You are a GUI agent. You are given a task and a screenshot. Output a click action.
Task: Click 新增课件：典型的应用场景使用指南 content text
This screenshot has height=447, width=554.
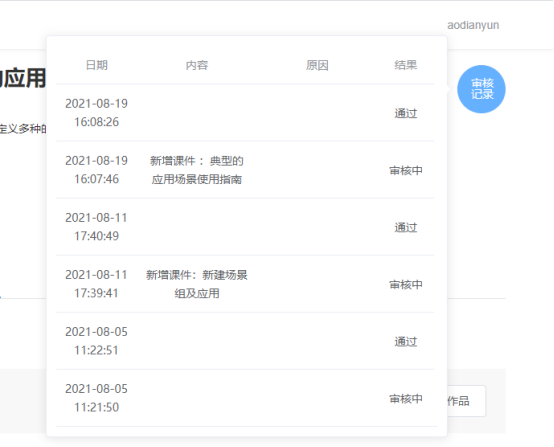click(x=197, y=170)
